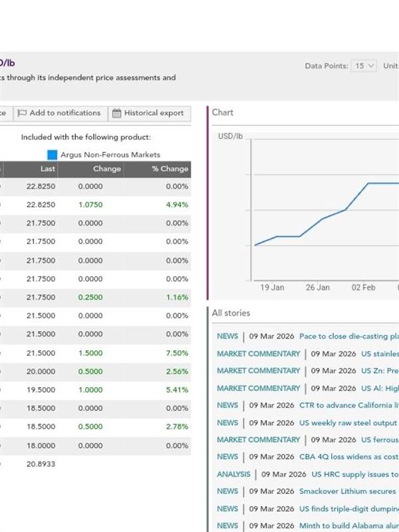The image size is (399, 532).
Task: Open Add to notifications
Action: (x=59, y=113)
